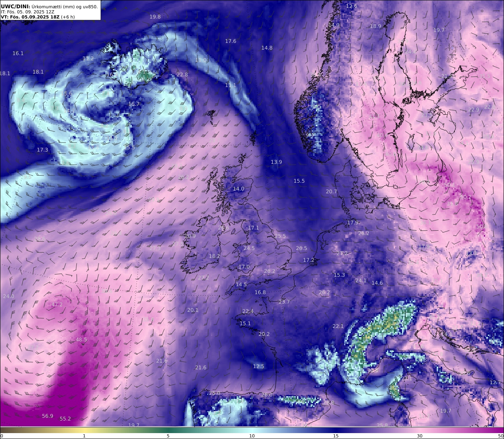
Task: Select the 20.7 value near Denmark
Action: (332, 192)
